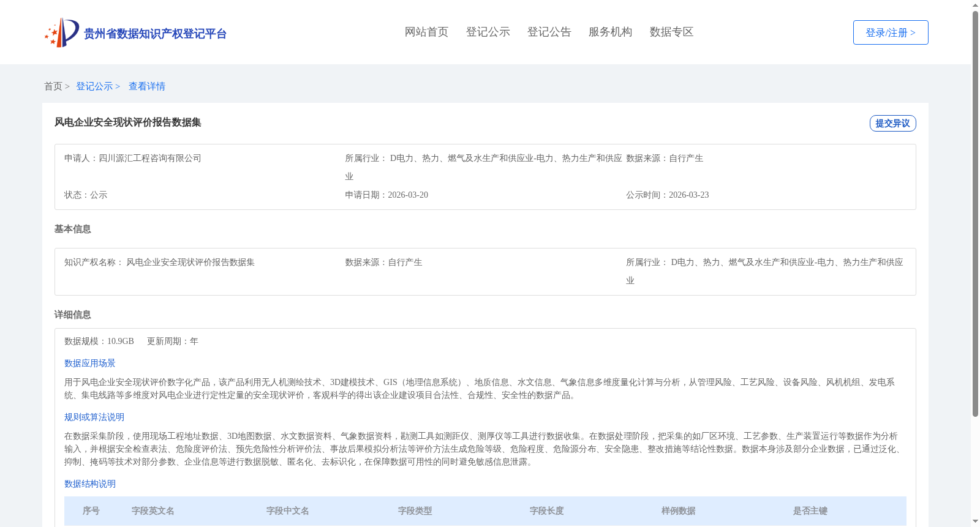Image resolution: width=980 pixels, height=527 pixels.
Task: Click the 样例数据 column header
Action: click(679, 510)
